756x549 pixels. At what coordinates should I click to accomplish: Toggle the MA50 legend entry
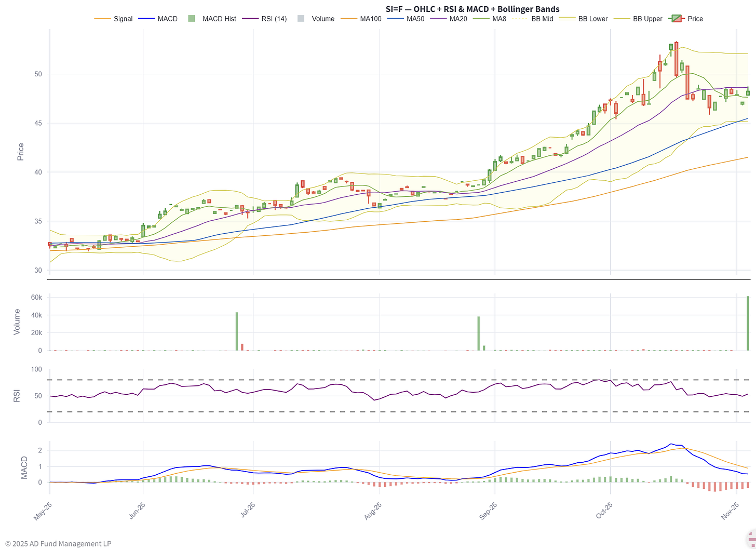[x=406, y=19]
